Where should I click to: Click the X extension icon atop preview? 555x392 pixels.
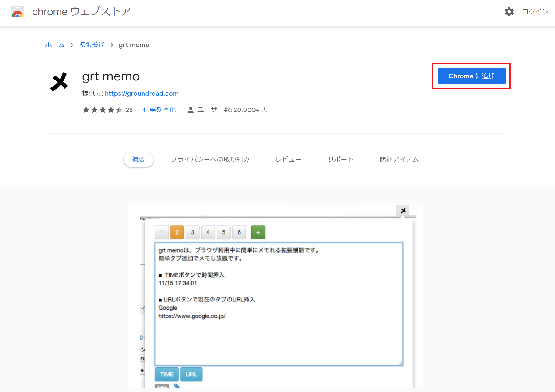403,211
